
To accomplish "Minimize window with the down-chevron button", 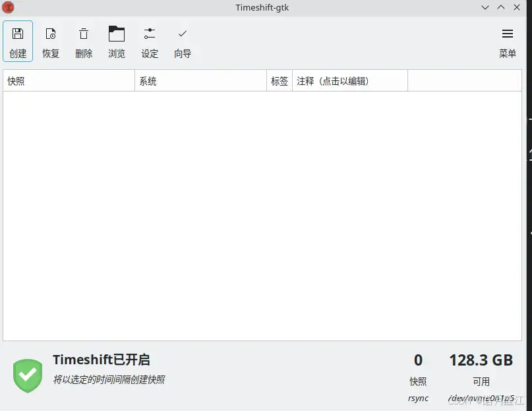I will (x=485, y=7).
